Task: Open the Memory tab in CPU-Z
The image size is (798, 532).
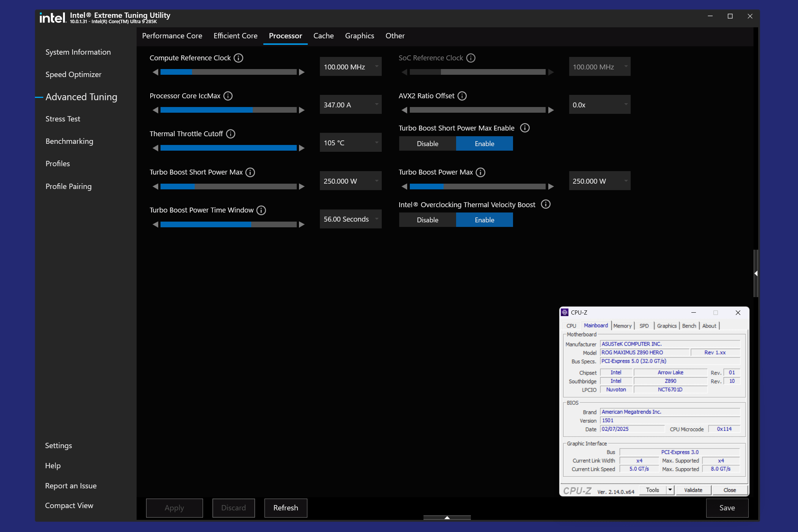Action: 622,326
